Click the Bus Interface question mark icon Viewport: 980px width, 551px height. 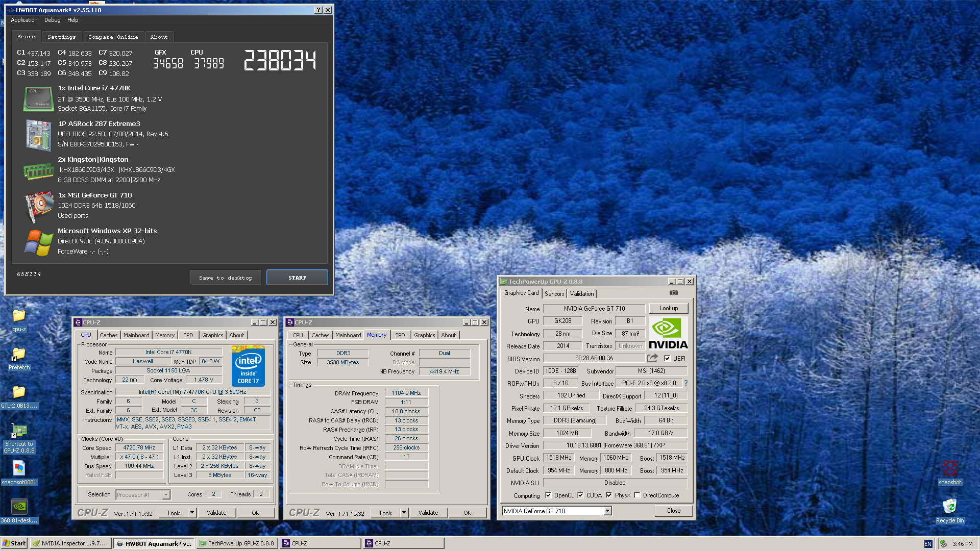[x=685, y=383]
